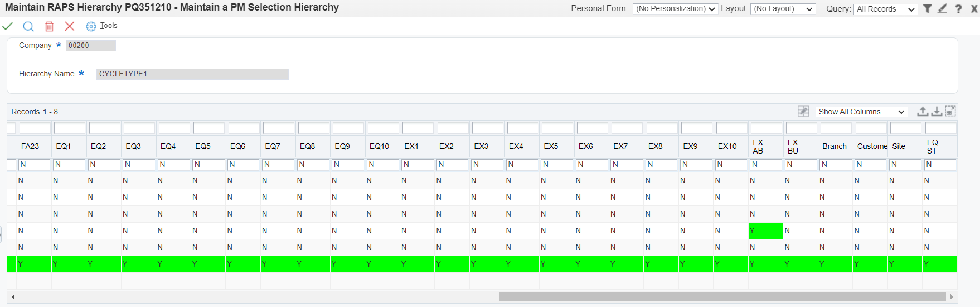Click the Branch column header
Image resolution: width=980 pixels, height=307 pixels.
click(834, 146)
